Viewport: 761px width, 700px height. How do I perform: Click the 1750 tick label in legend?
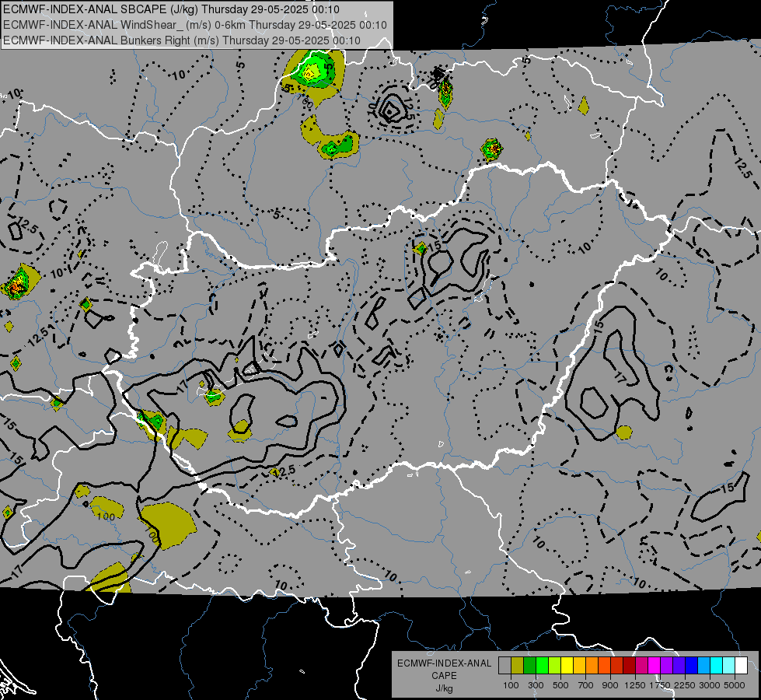(661, 685)
